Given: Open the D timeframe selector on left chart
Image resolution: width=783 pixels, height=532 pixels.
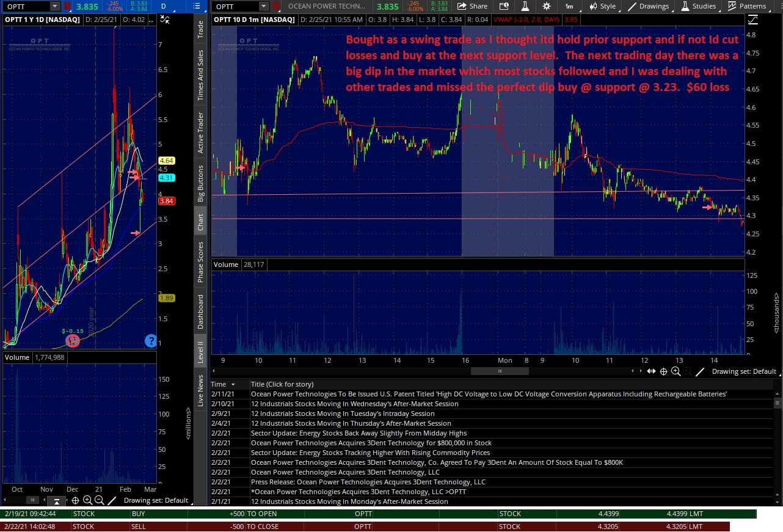Looking at the screenshot, I should 164,6.
